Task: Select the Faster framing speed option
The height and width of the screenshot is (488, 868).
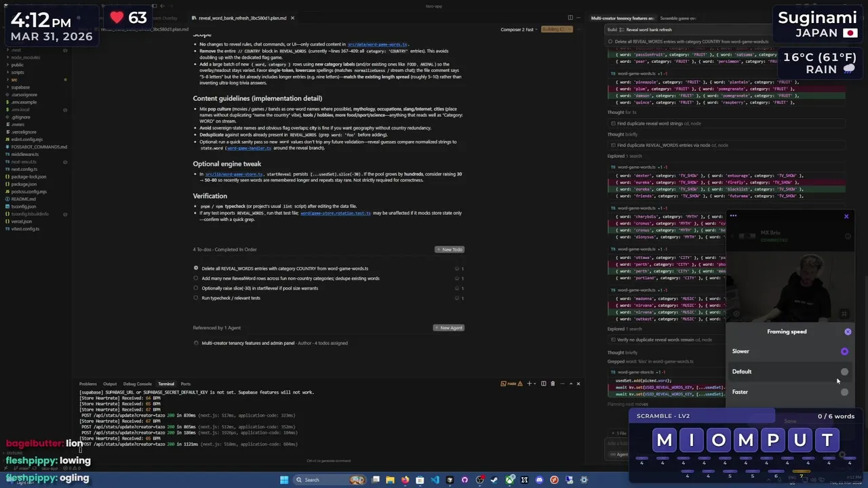Action: [x=844, y=392]
